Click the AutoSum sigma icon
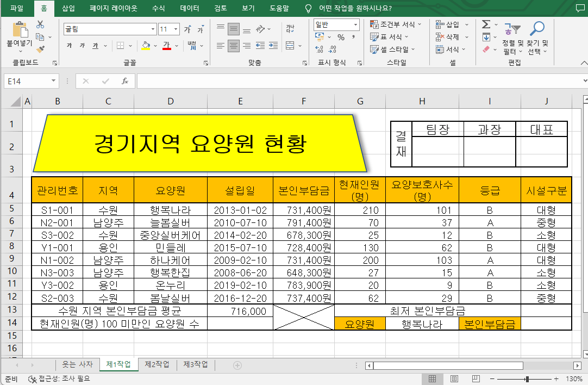 click(486, 24)
